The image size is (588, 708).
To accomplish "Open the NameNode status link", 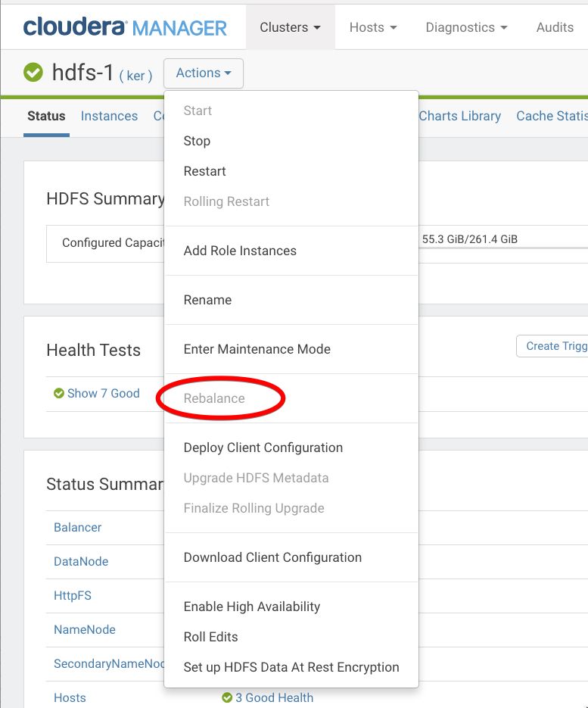I will click(x=85, y=629).
